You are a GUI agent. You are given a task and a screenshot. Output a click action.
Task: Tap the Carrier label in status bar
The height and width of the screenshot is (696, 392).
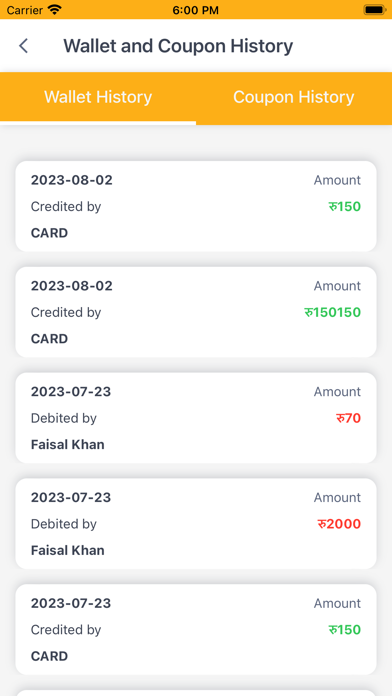[24, 10]
